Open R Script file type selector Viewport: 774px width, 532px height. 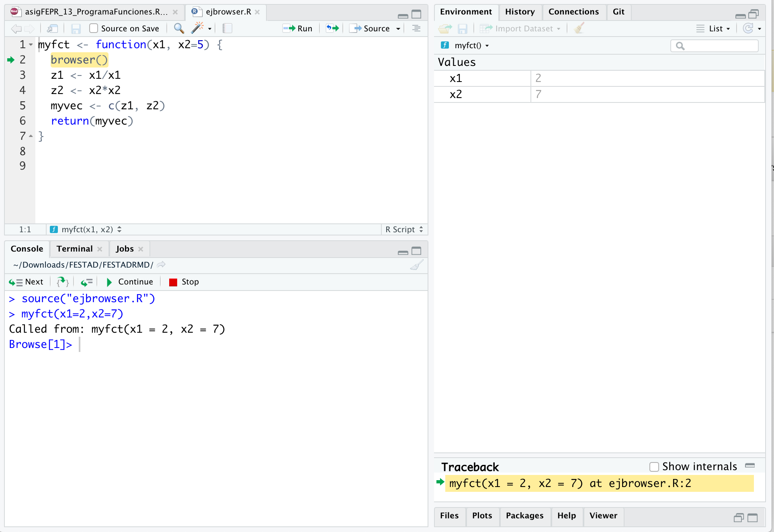coord(404,229)
